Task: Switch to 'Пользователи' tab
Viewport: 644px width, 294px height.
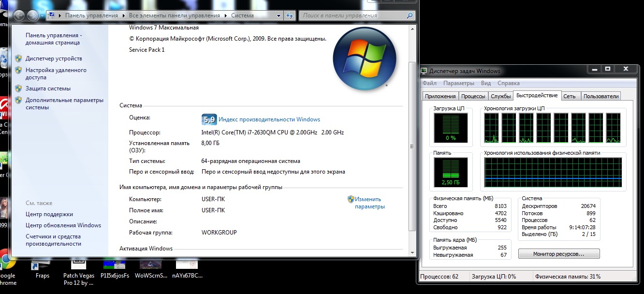Action: pyautogui.click(x=601, y=96)
